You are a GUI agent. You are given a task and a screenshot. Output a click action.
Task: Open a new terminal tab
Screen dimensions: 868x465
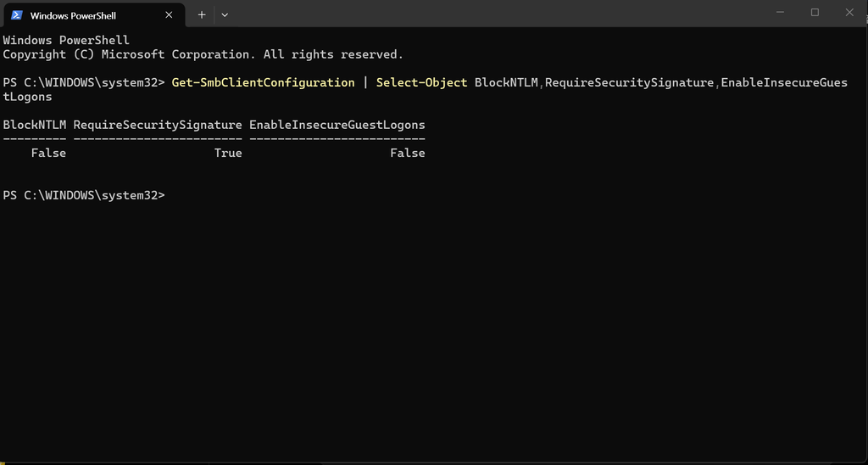pyautogui.click(x=202, y=15)
